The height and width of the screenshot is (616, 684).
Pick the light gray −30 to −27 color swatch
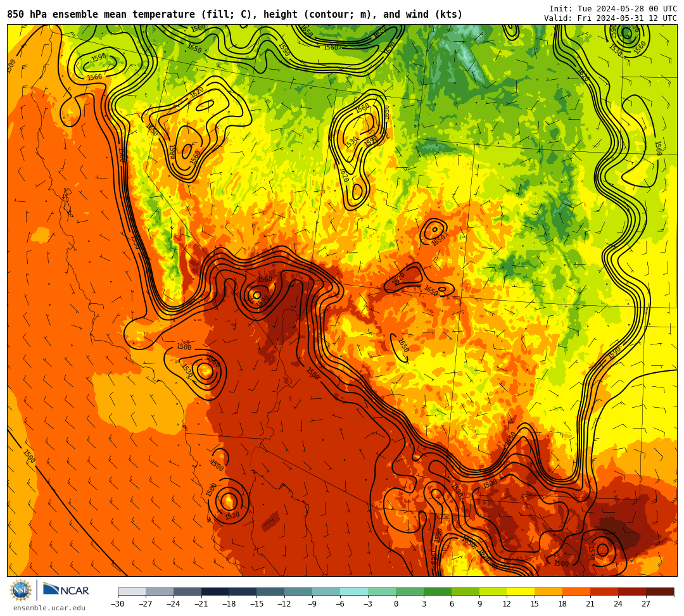coord(132,591)
